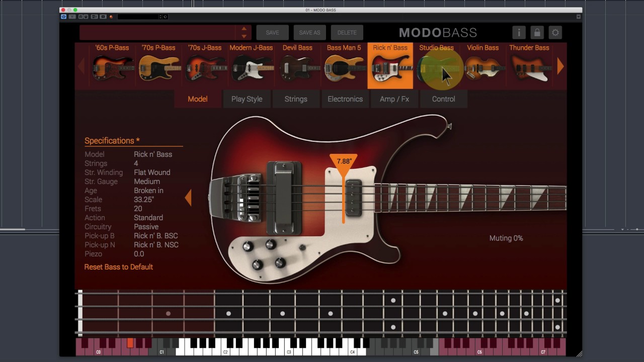Open the Model tab
The width and height of the screenshot is (644, 362).
click(198, 99)
